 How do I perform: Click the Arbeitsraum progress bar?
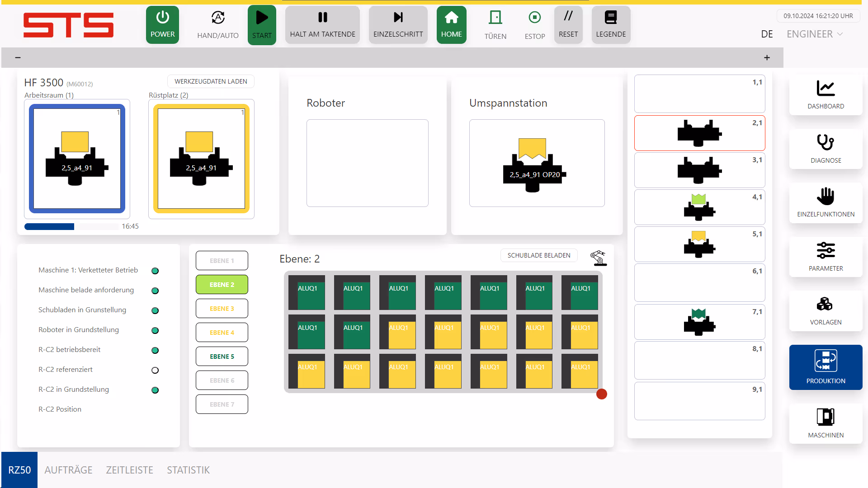[72, 227]
